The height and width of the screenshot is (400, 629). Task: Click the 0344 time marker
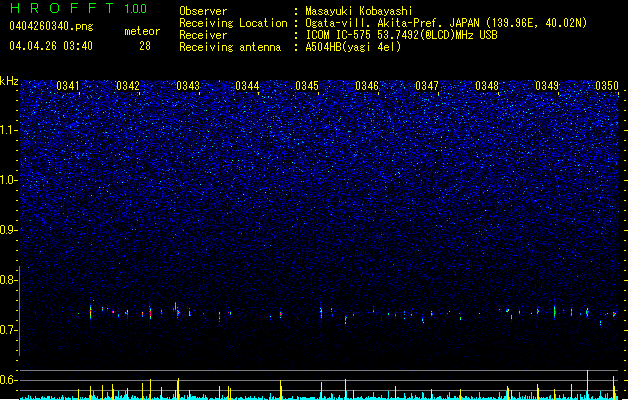click(x=247, y=86)
